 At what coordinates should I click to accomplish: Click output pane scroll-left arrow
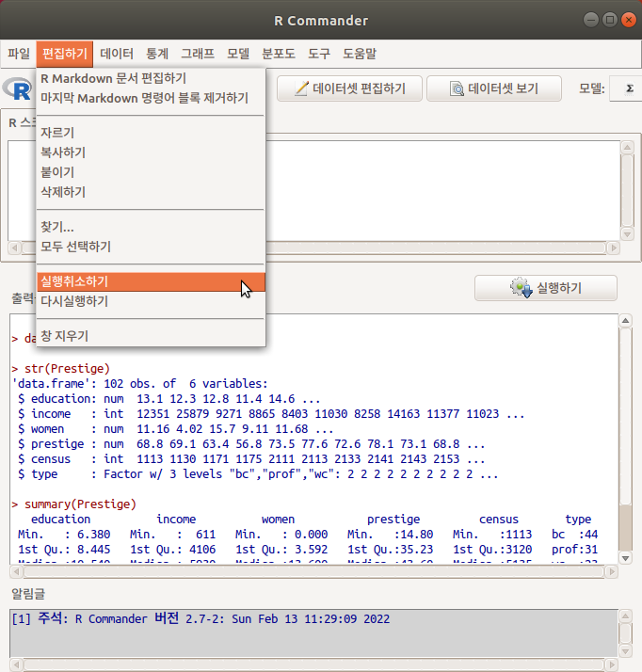click(16, 571)
